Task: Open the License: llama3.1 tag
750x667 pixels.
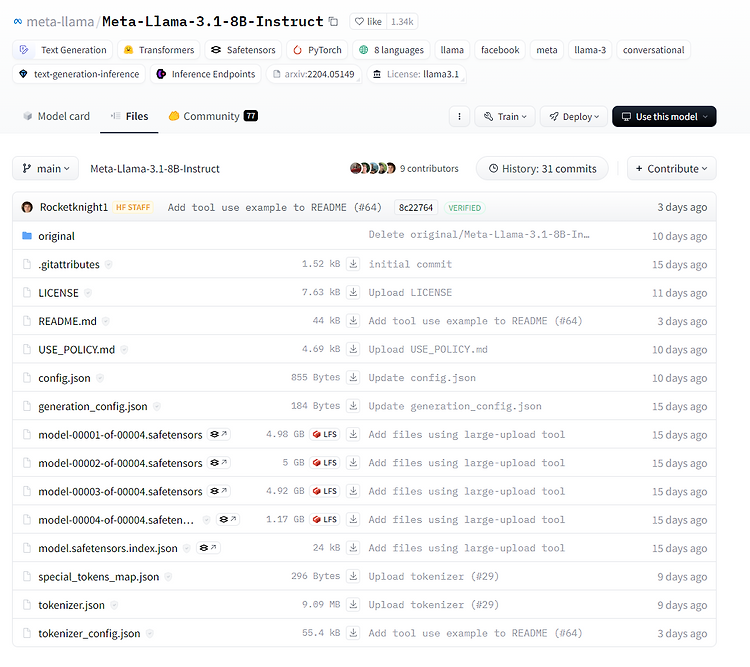Action: pos(416,74)
